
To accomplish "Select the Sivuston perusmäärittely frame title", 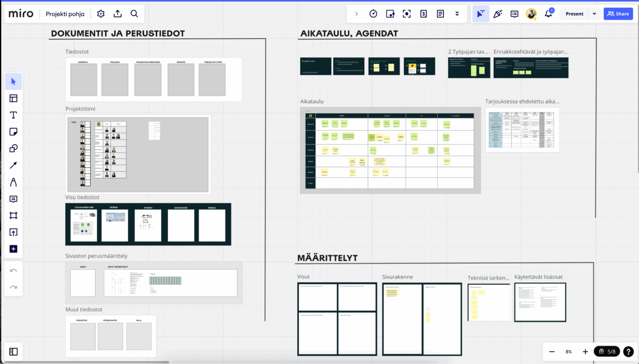I will pos(96,256).
